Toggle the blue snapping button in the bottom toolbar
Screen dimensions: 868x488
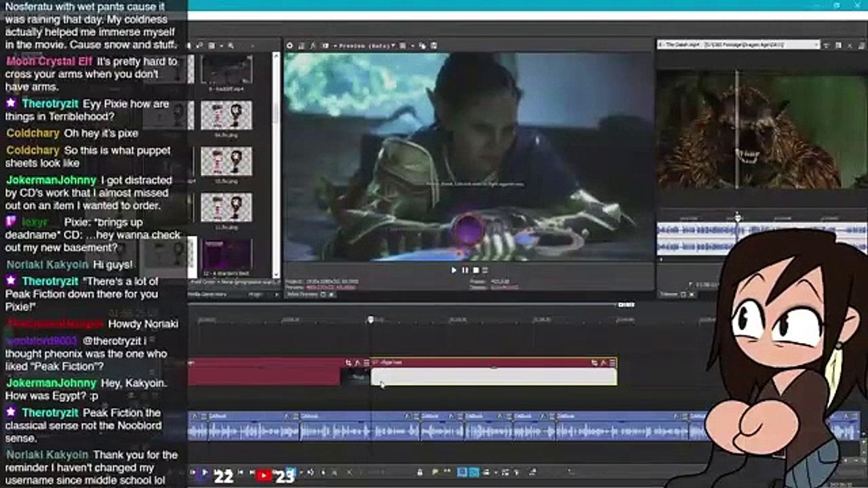[x=474, y=472]
